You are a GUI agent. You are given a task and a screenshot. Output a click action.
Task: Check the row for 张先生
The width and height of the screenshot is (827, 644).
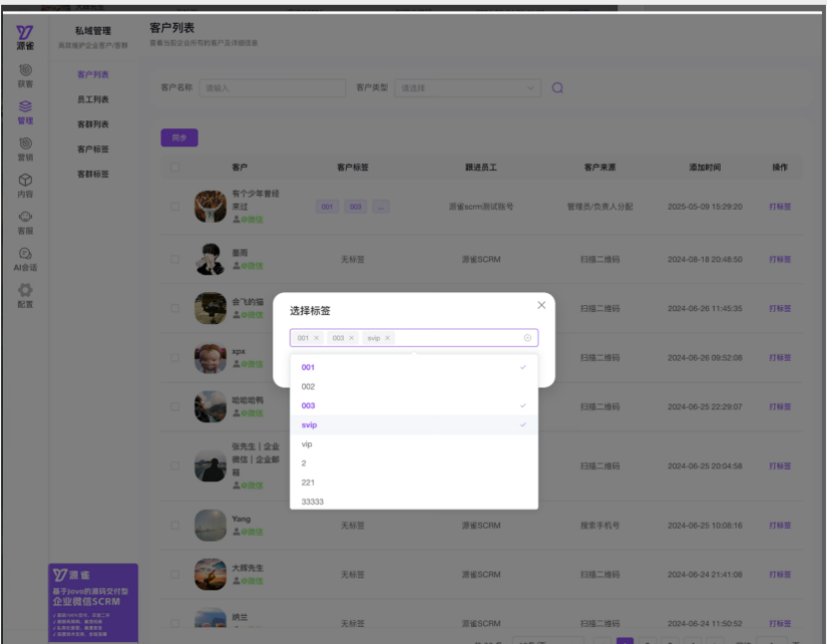click(x=175, y=466)
